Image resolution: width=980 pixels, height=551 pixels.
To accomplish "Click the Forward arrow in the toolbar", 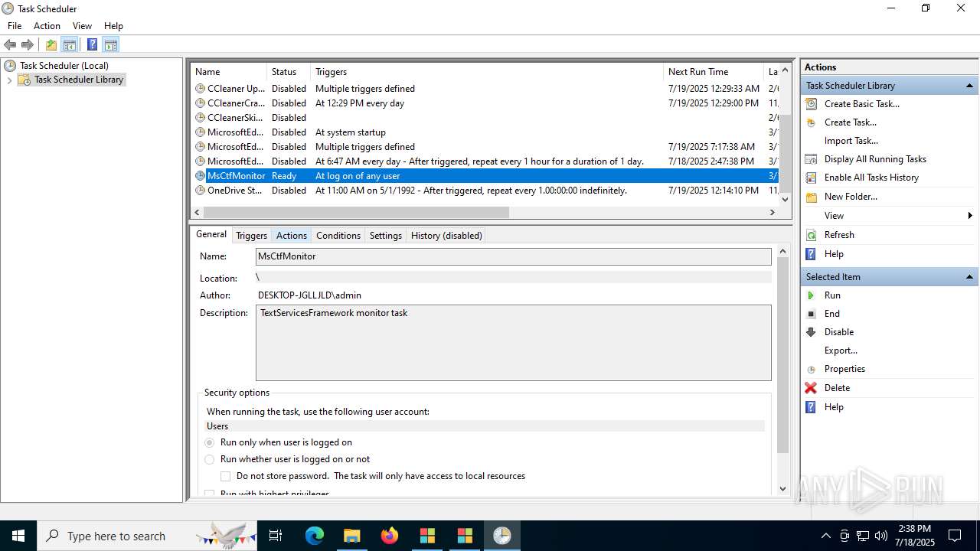I will (x=28, y=44).
